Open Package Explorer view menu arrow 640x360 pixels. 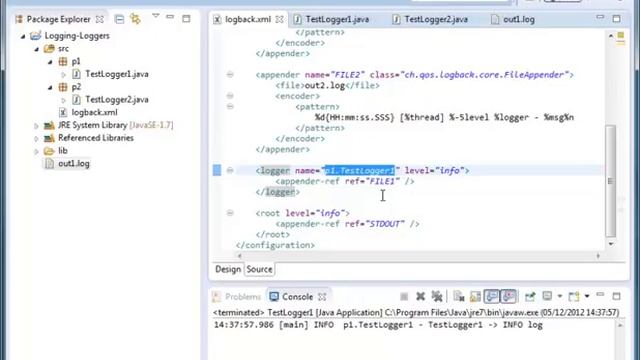tap(156, 17)
